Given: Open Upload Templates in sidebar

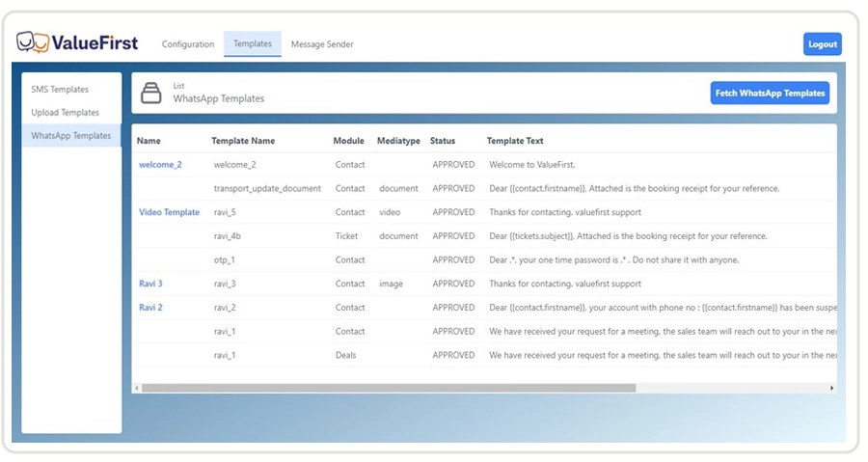Looking at the screenshot, I should point(65,112).
